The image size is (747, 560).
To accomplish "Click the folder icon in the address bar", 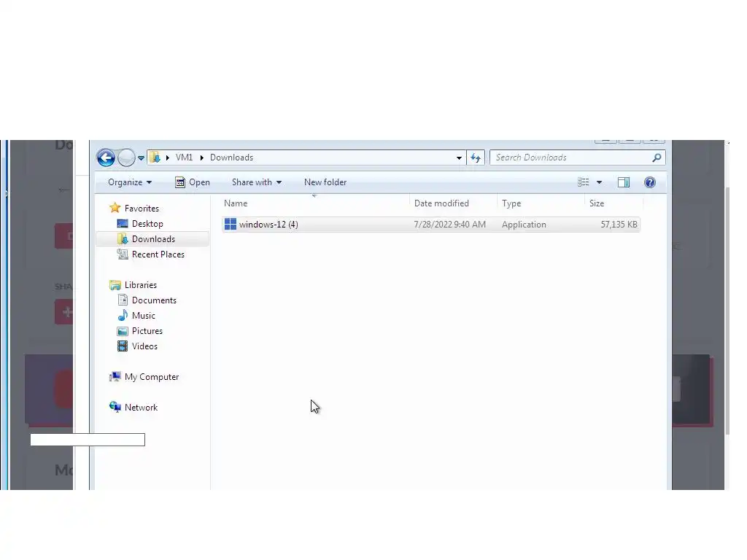I will point(155,157).
